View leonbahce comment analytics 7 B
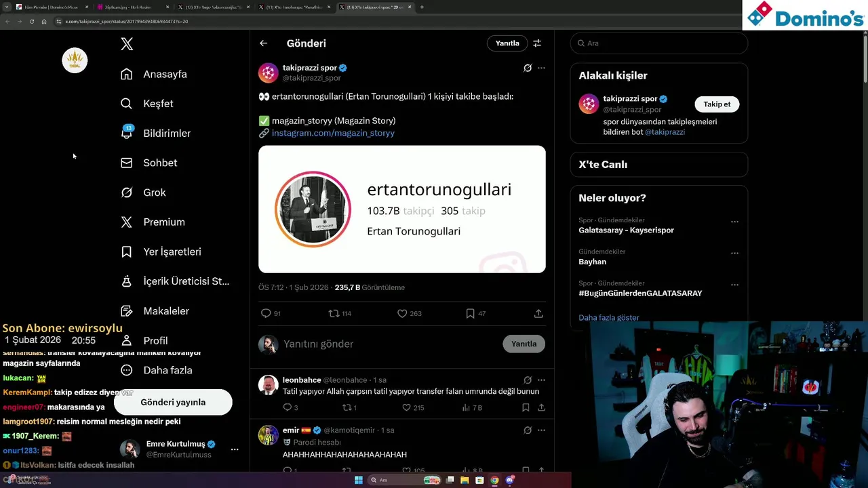Viewport: 868px width, 488px height. (472, 407)
